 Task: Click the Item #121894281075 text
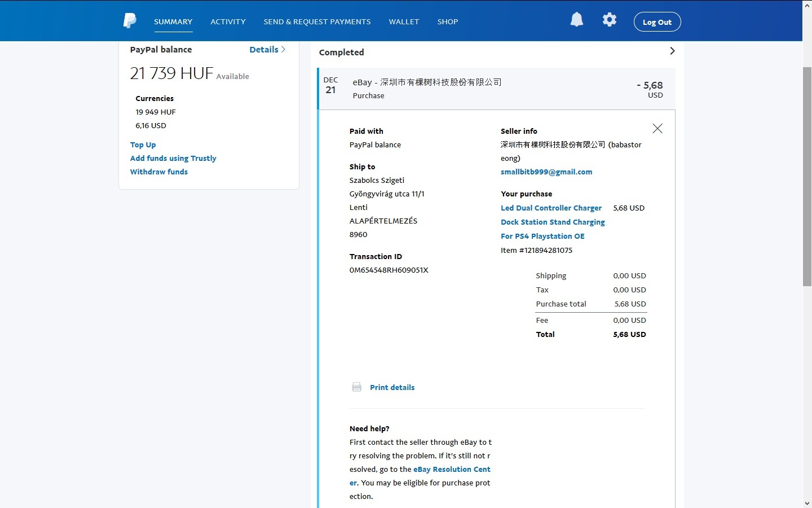[536, 251]
